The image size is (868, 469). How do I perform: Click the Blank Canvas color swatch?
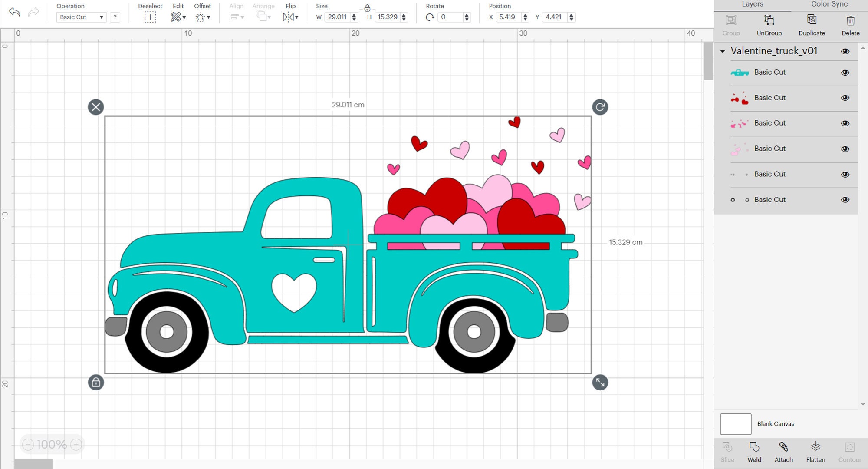tap(736, 424)
